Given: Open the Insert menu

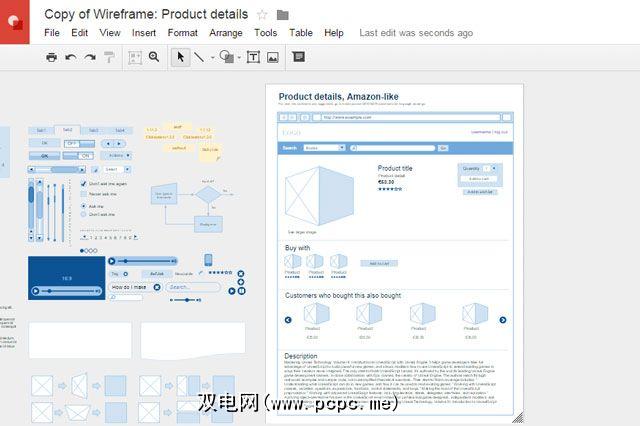Looking at the screenshot, I should tap(144, 33).
